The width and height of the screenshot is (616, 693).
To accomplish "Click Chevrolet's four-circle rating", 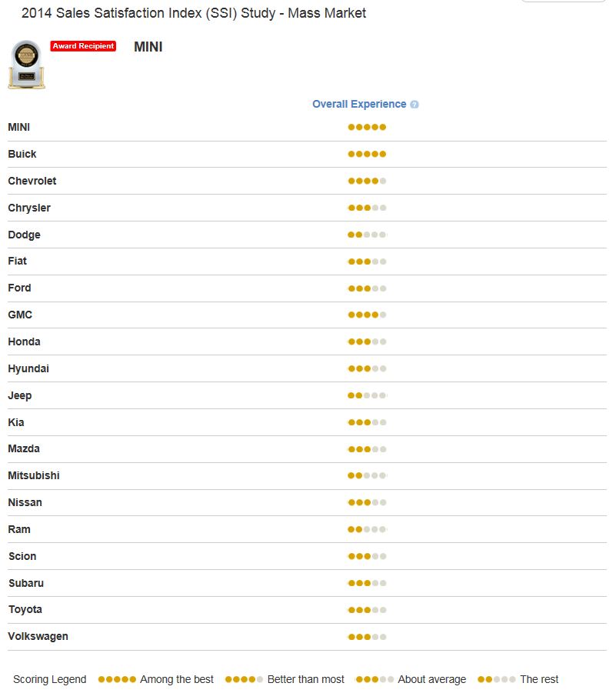I will 367,182.
